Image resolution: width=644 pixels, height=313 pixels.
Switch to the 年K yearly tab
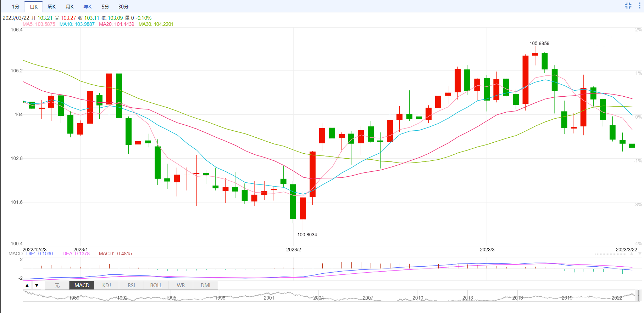click(88, 7)
